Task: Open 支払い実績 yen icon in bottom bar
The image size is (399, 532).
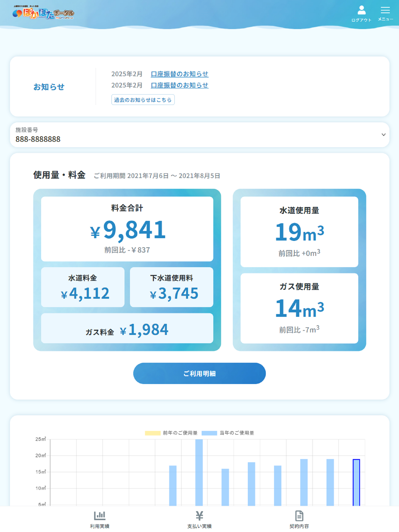Action: point(199,516)
